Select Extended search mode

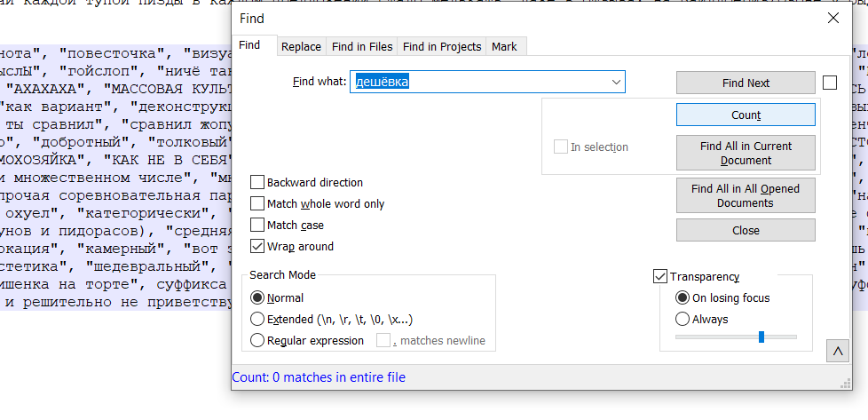point(257,320)
